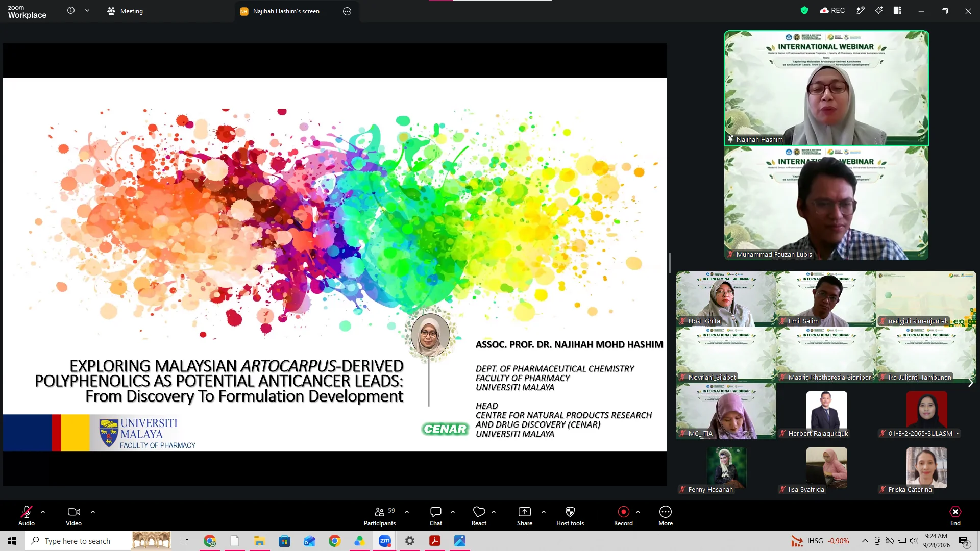Expand video options arrow beside Video
The height and width of the screenshot is (551, 980).
[x=93, y=511]
